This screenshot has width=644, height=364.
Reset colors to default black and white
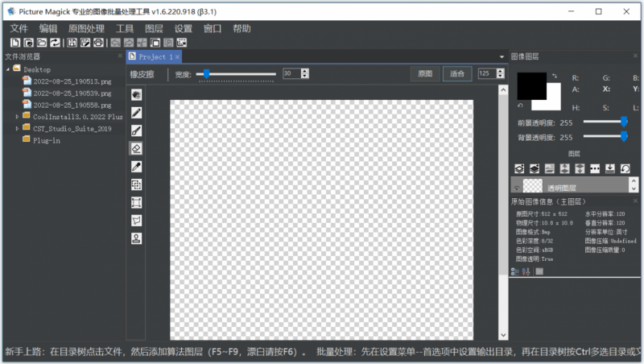(520, 105)
